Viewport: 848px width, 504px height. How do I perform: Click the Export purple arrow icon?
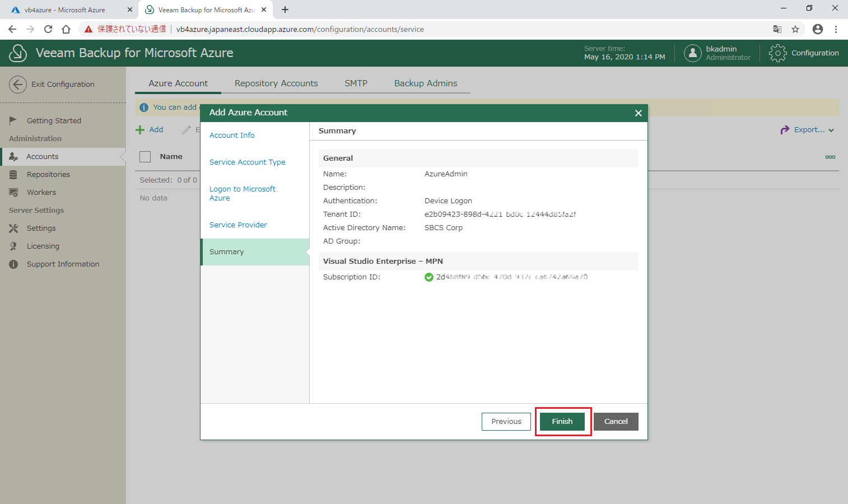785,130
